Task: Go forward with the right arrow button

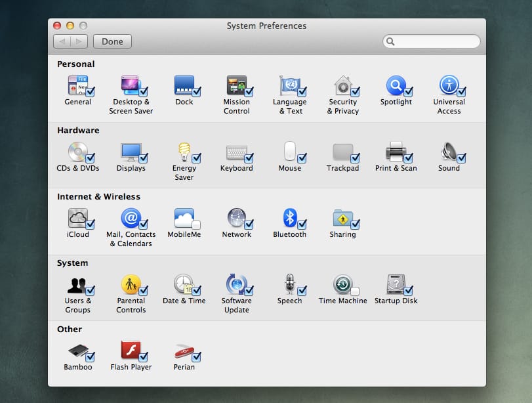Action: click(79, 41)
